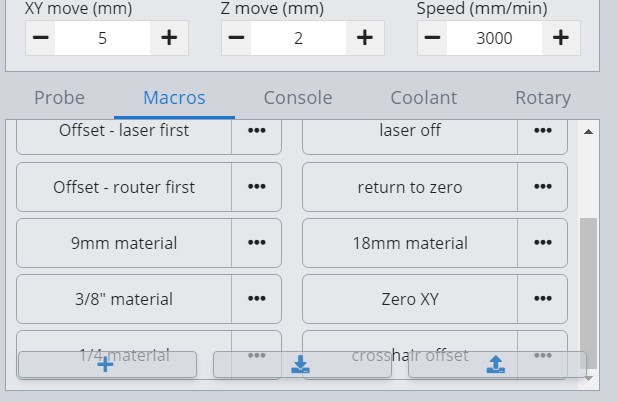The image size is (617, 402).
Task: Open options for Offset - laser first macro
Action: 257,131
